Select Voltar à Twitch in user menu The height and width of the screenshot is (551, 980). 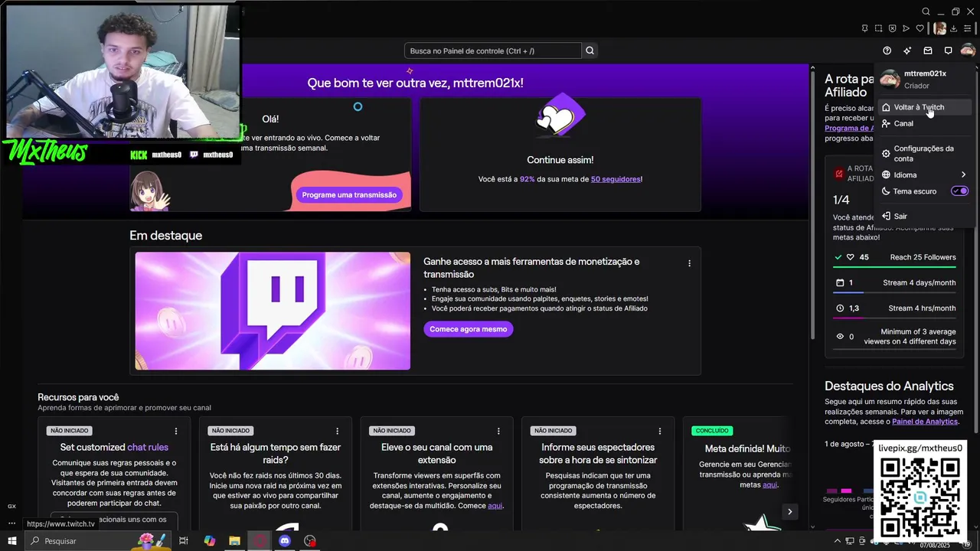(x=924, y=107)
